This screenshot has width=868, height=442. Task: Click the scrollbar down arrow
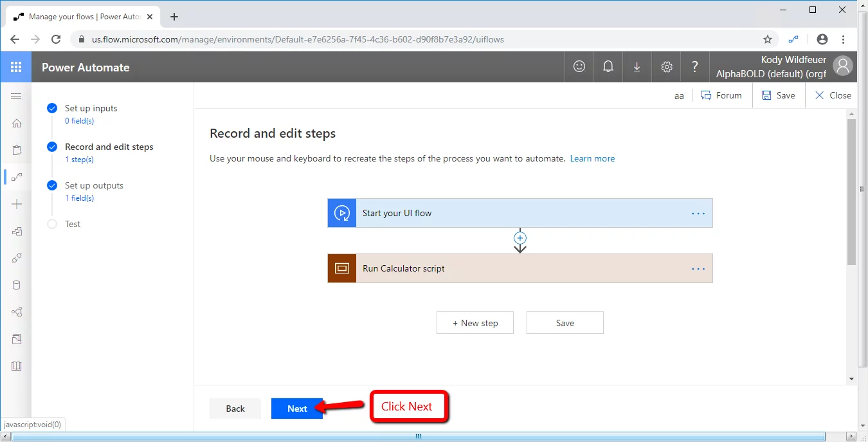pyautogui.click(x=851, y=379)
